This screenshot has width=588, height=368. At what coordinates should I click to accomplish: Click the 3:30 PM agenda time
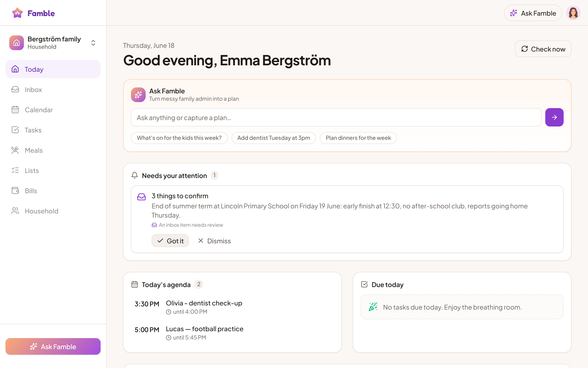(147, 304)
